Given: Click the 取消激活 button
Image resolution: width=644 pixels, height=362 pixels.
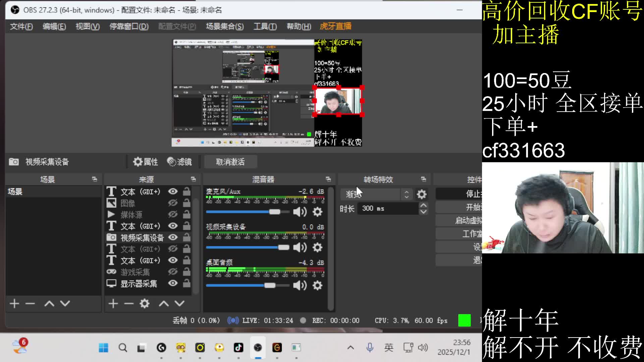Looking at the screenshot, I should (x=231, y=162).
